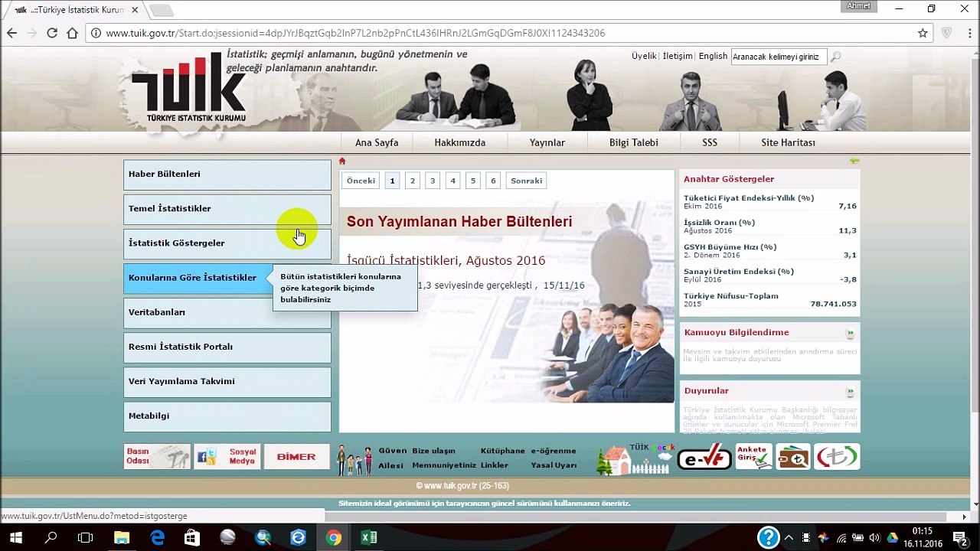Click the Chrome taskbar icon

[333, 537]
